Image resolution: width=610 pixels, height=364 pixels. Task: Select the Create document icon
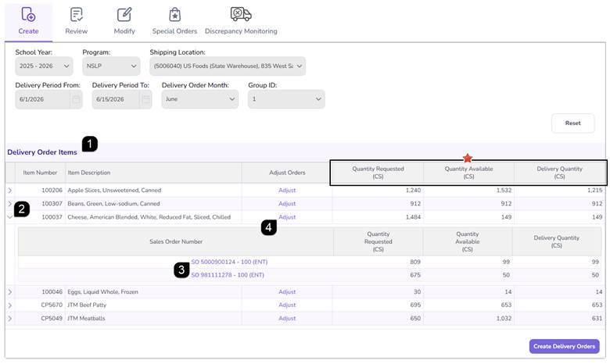(x=28, y=14)
